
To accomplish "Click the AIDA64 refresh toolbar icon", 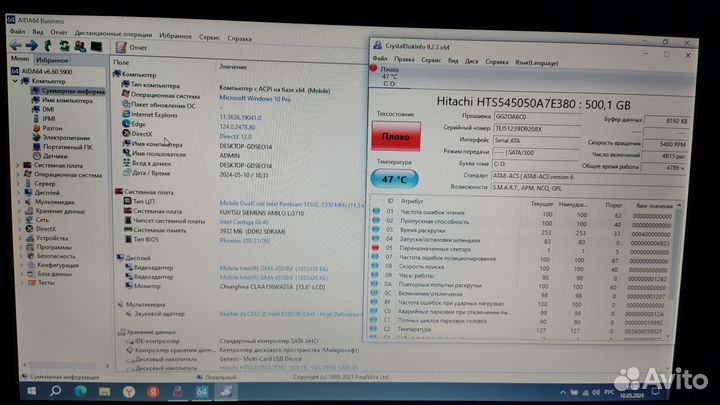I will click(x=64, y=46).
